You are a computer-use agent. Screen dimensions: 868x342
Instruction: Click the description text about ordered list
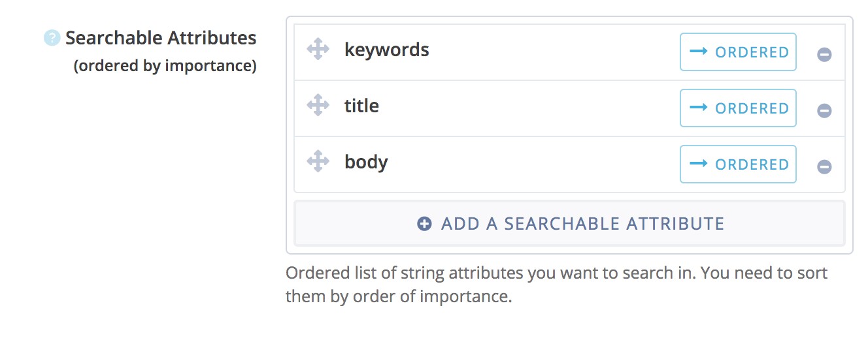(557, 285)
